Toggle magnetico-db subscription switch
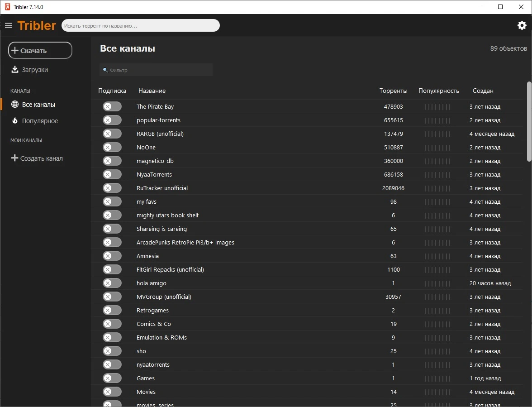Viewport: 532px width, 407px height. click(x=112, y=161)
